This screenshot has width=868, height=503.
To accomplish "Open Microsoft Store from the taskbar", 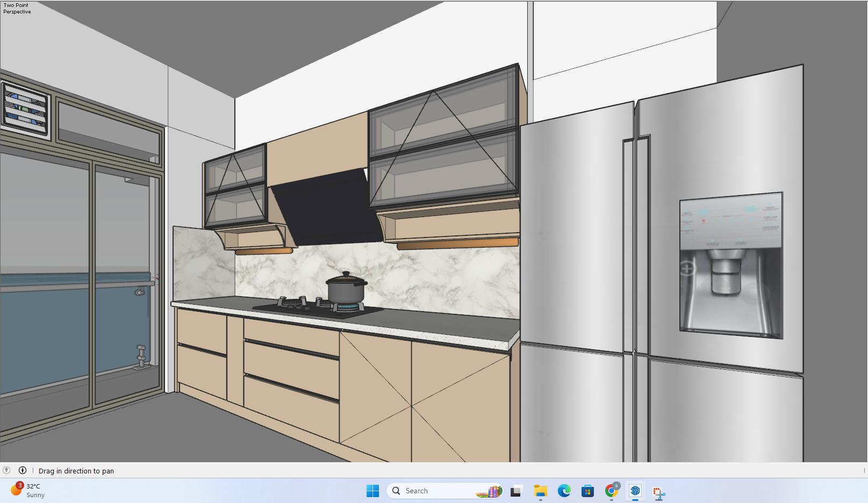I will [x=587, y=491].
